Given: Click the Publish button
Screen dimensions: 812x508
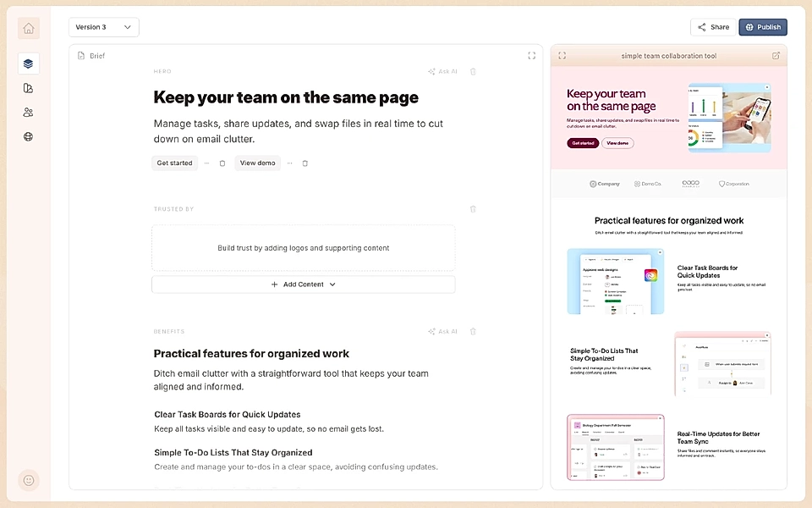Looking at the screenshot, I should click(762, 26).
